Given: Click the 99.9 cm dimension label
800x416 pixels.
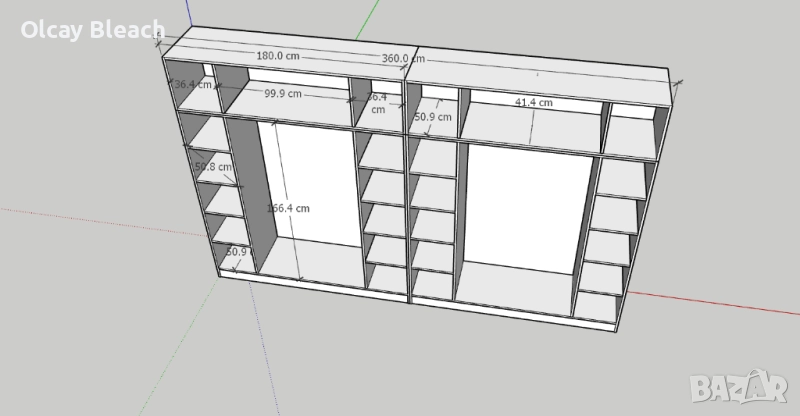Looking at the screenshot, I should pyautogui.click(x=285, y=94).
